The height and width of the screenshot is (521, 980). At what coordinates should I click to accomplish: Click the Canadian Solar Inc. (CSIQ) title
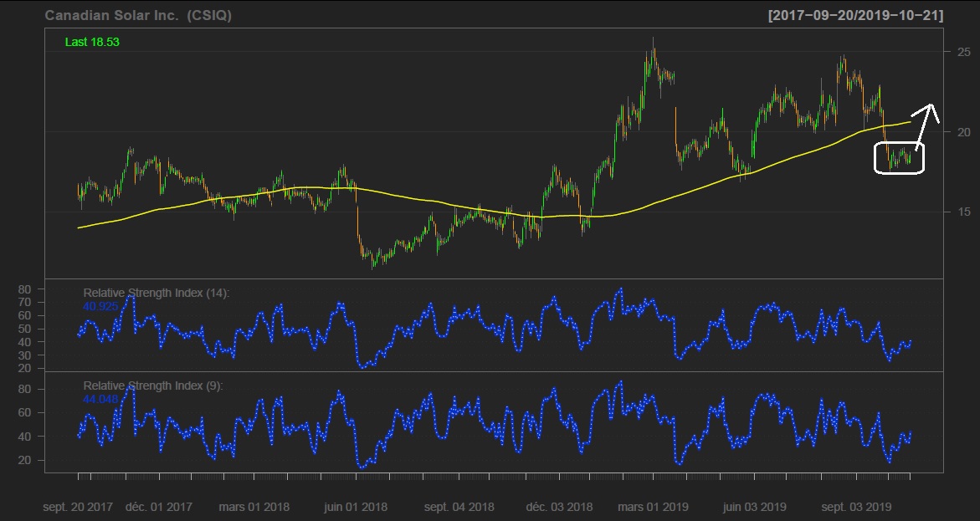tap(138, 15)
